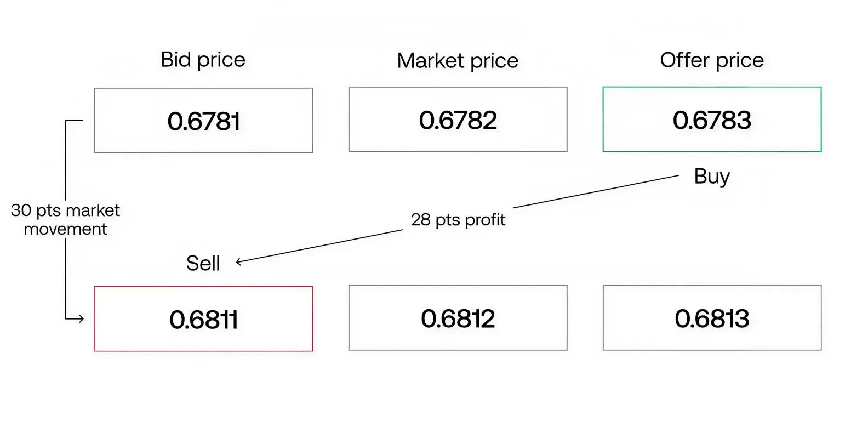The height and width of the screenshot is (421, 868).
Task: Click the Sell label
Action: coord(203,264)
